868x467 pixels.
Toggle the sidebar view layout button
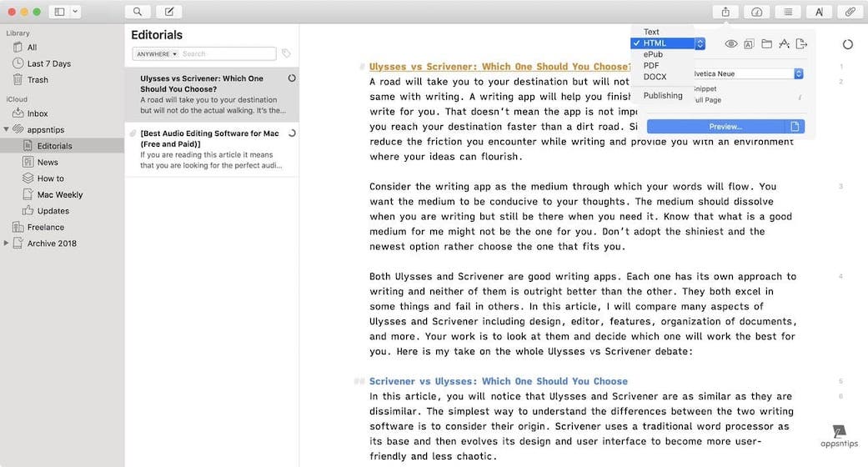(x=59, y=12)
